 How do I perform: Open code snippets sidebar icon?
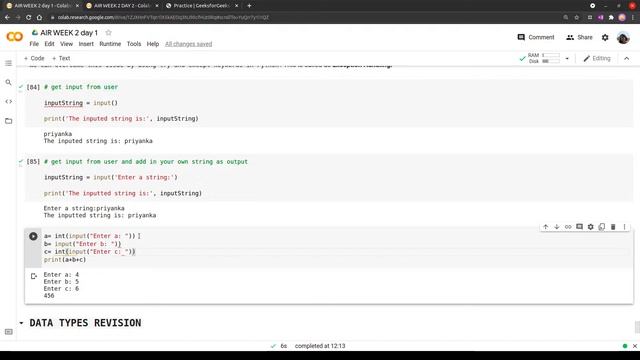coord(9,101)
